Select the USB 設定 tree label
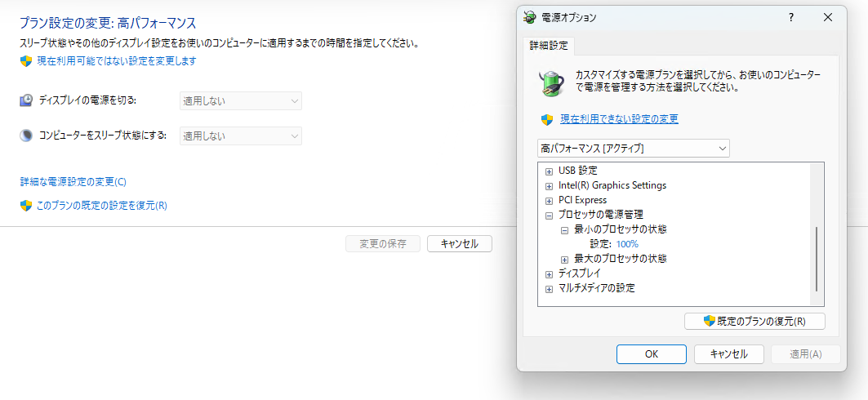Screen dimensions: 868x400 [578, 171]
